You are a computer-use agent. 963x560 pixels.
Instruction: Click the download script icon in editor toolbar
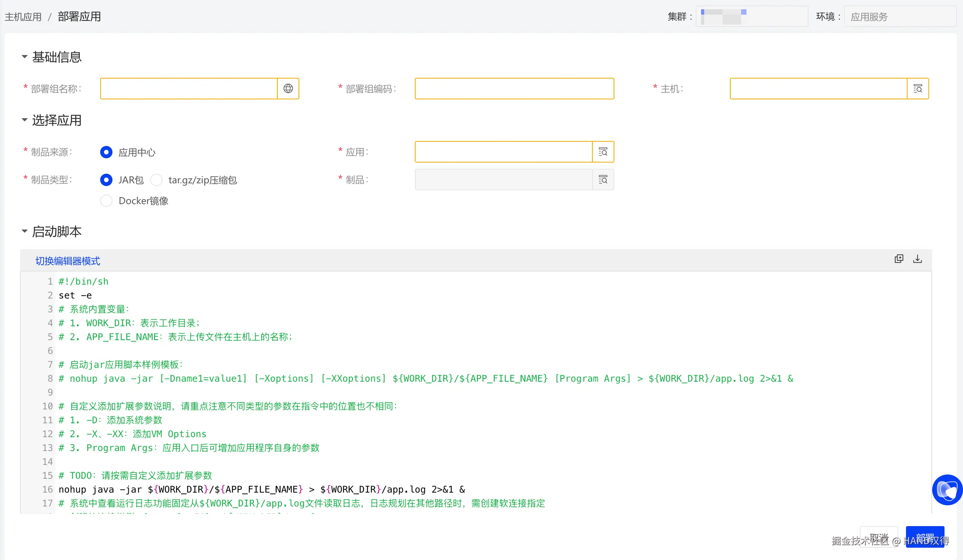(918, 259)
